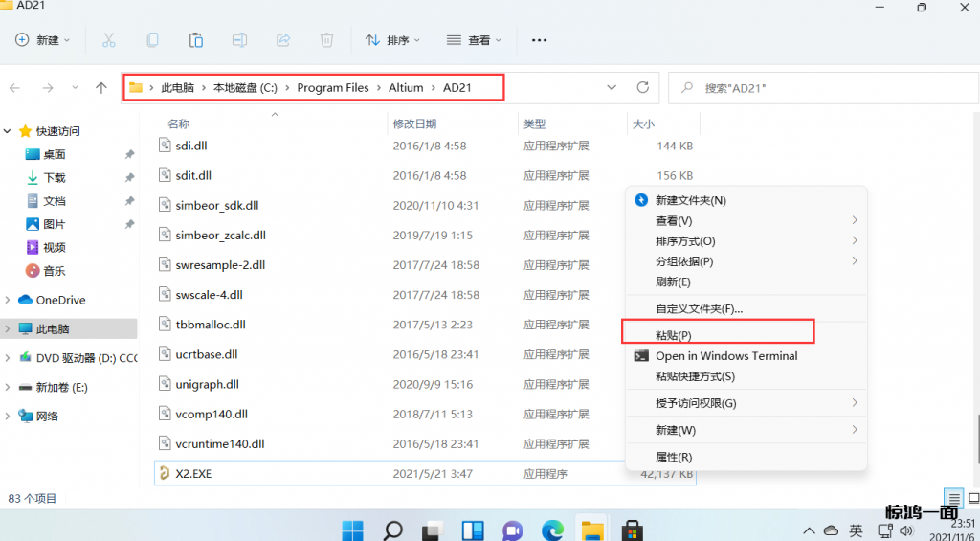Click the Paste clipboard icon in toolbar
This screenshot has width=980, height=541.
tap(195, 40)
